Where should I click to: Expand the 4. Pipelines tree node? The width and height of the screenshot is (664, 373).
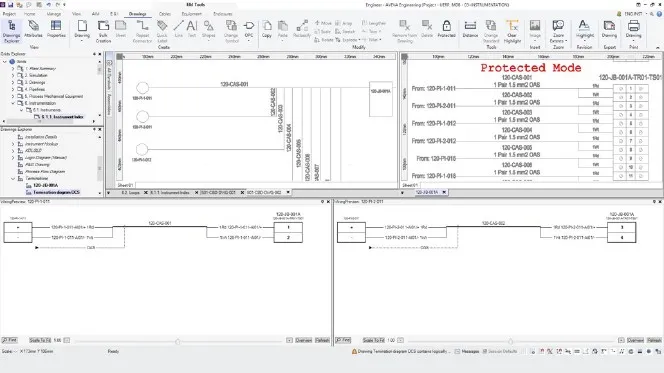click(13, 89)
